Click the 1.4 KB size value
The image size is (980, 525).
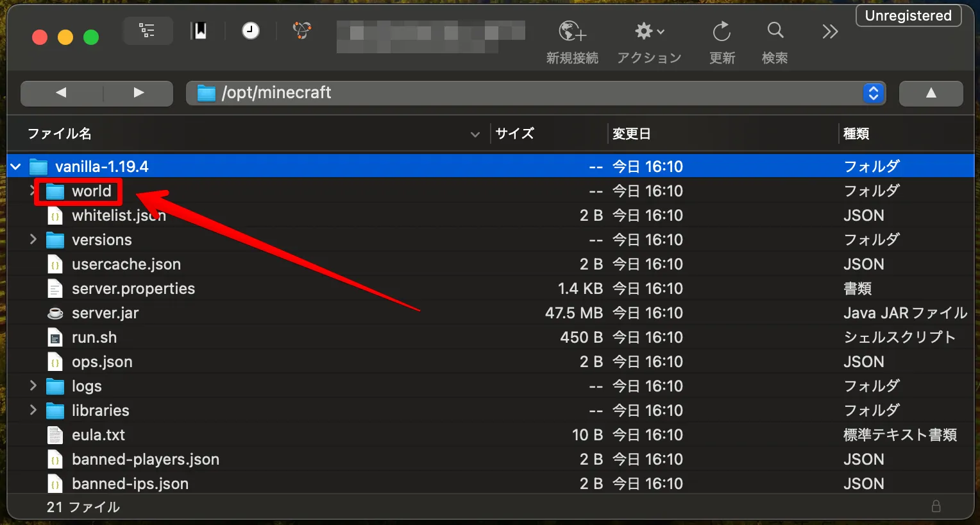click(580, 289)
